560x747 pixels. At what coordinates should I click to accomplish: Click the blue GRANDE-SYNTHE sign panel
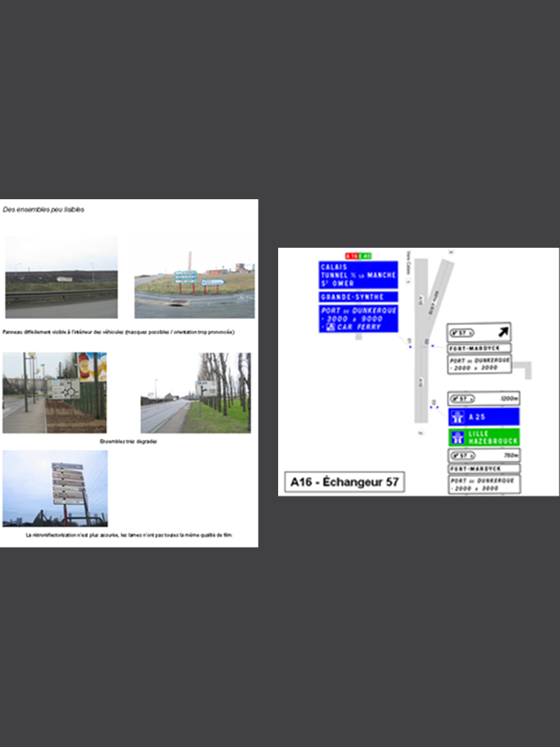pyautogui.click(x=358, y=297)
